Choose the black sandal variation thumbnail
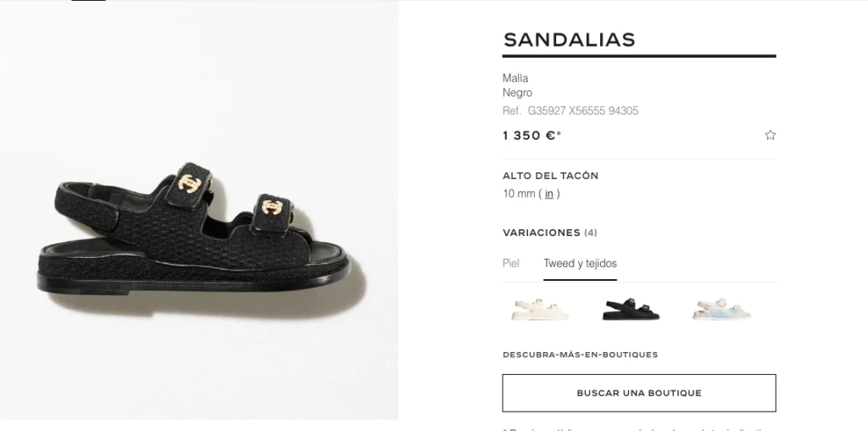Viewport: 868px width, 431px height. 631,309
